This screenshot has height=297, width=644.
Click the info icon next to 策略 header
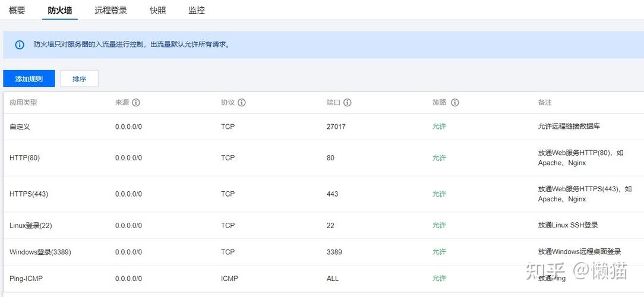point(454,103)
